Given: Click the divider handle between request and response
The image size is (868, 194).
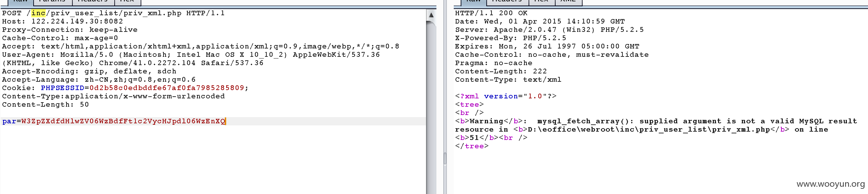Looking at the screenshot, I should pos(445,159).
